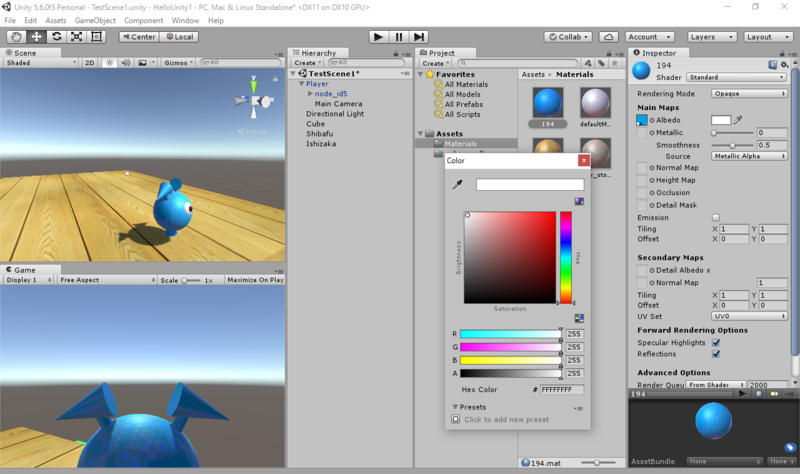Pick color with Albedo eyedropper
This screenshot has width=800, height=474.
(738, 120)
